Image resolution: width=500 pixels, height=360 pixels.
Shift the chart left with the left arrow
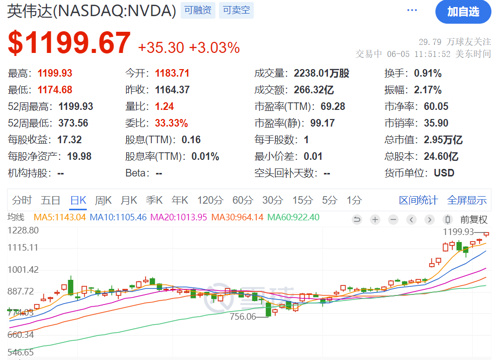tap(412, 220)
